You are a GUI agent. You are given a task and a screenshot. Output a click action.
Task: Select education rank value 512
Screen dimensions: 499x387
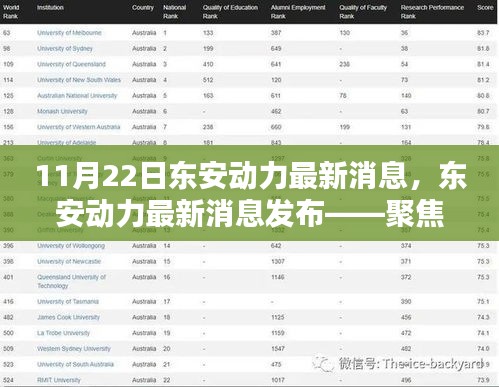click(x=208, y=80)
